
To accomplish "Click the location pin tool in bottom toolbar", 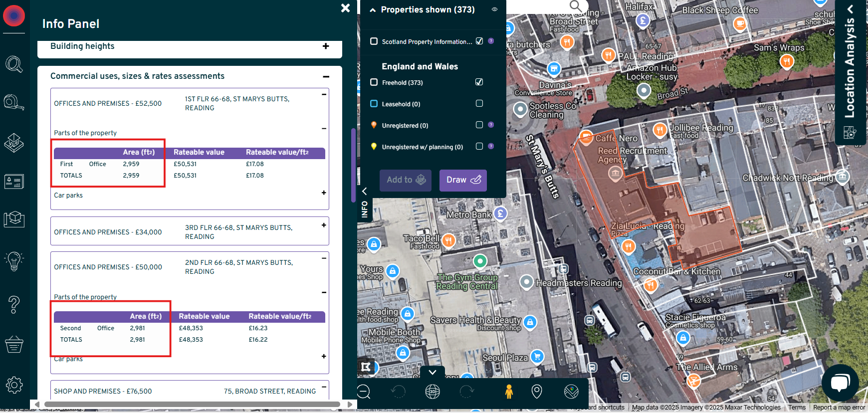I will click(537, 392).
